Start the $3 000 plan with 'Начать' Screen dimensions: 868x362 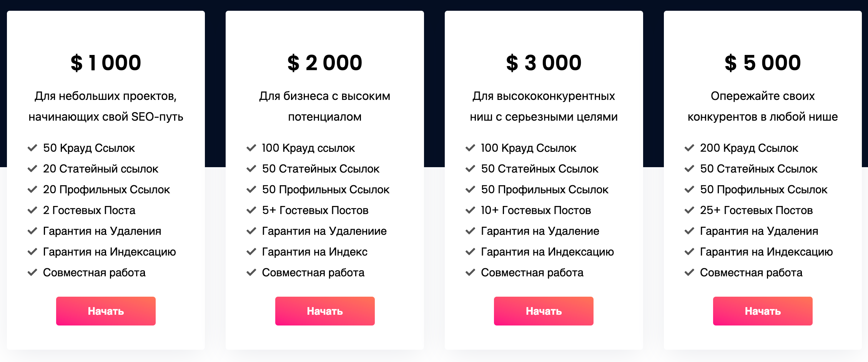544,311
